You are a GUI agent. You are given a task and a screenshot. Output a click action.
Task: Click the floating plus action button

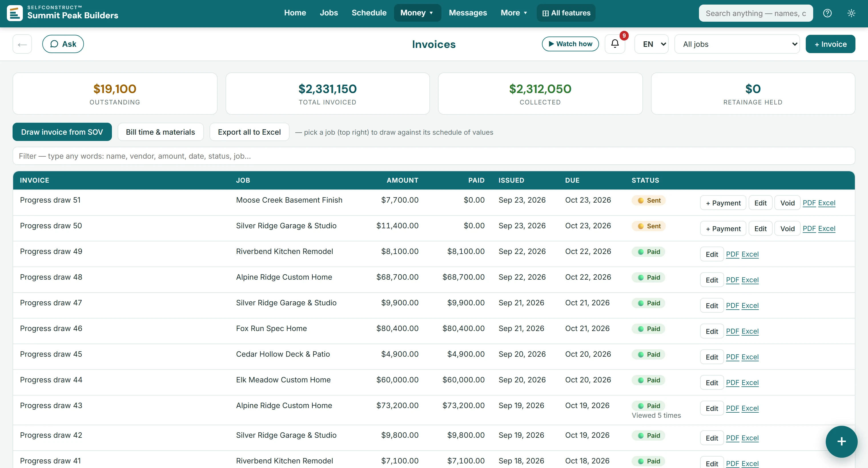click(841, 441)
